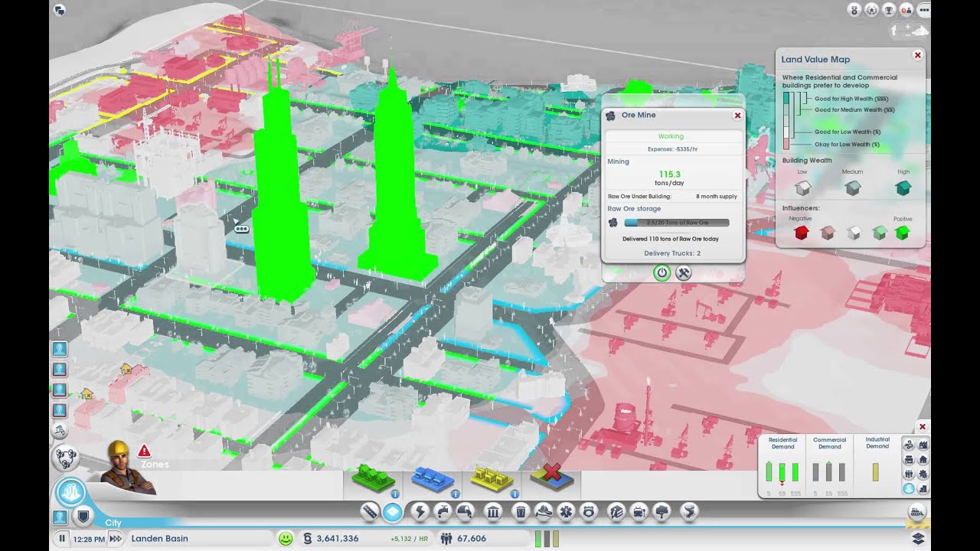
Task: Set game speed to fast-forward
Action: (116, 539)
